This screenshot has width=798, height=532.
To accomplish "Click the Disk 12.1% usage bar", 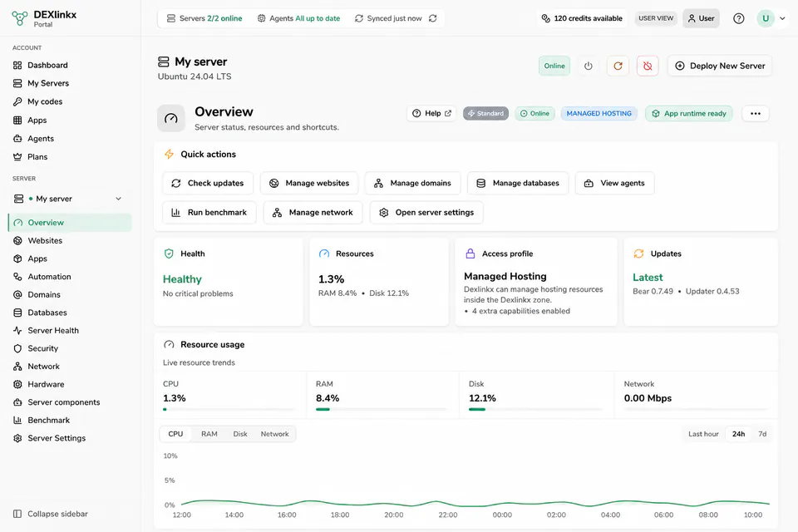I will coord(536,409).
